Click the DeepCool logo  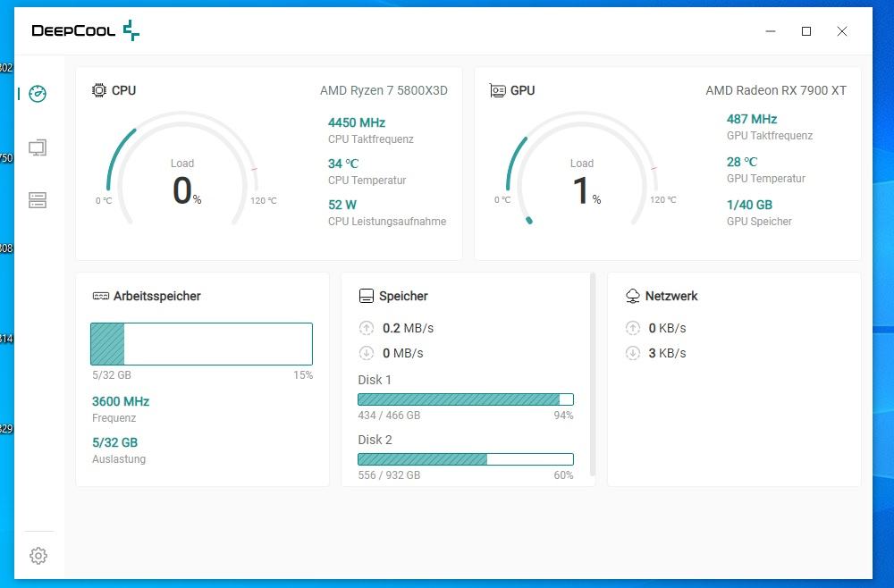[x=86, y=30]
